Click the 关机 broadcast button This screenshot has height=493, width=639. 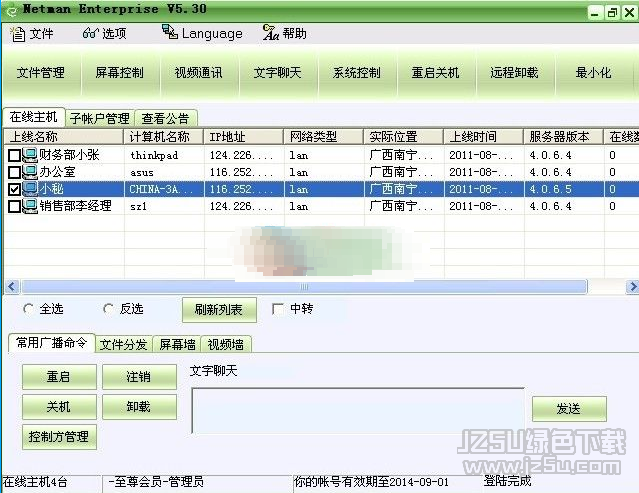[59, 407]
